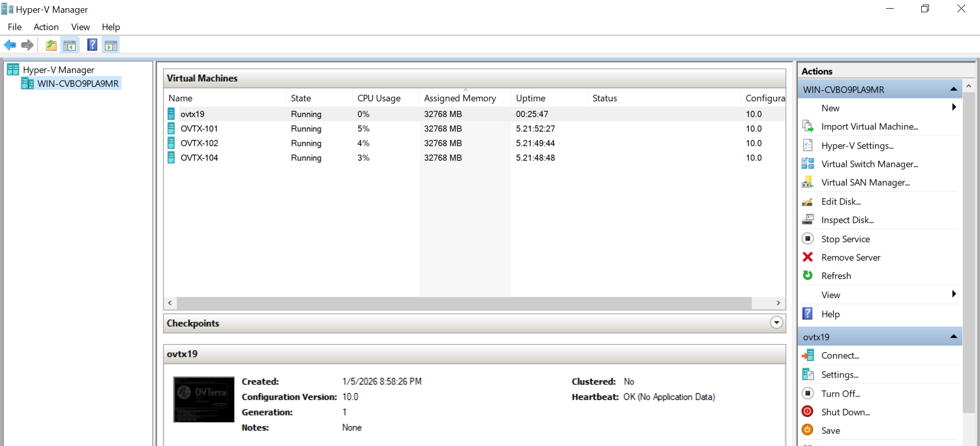Click the Settings icon for ovtx19

coord(807,374)
